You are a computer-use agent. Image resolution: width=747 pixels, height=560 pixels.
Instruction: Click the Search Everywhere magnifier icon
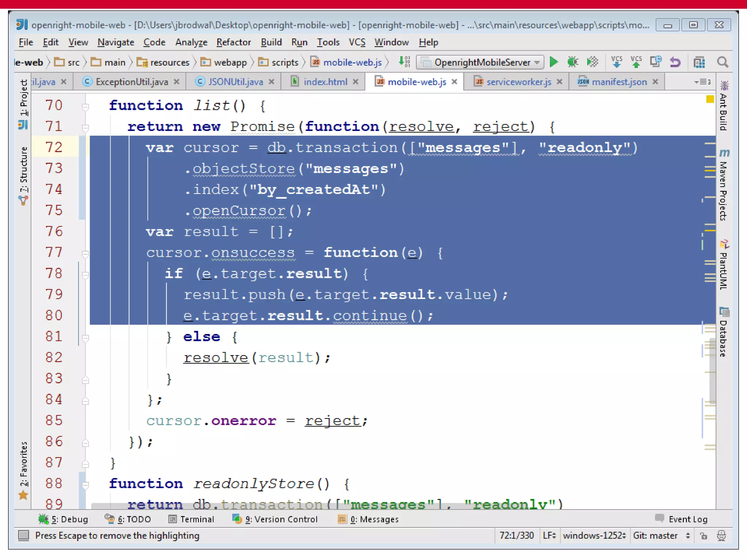point(723,62)
